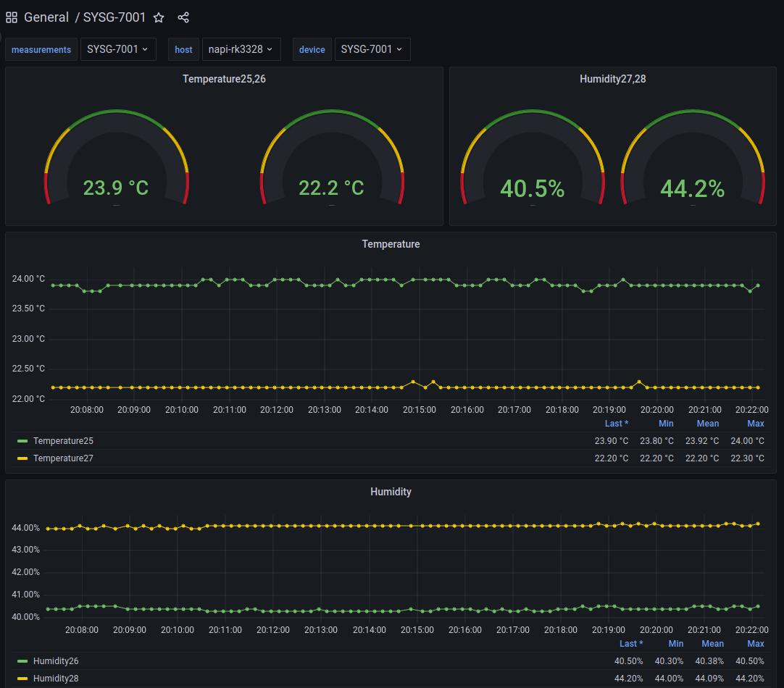Viewport: 784px width, 688px height.
Task: Sort Humidity legend by Max column
Action: coord(755,644)
